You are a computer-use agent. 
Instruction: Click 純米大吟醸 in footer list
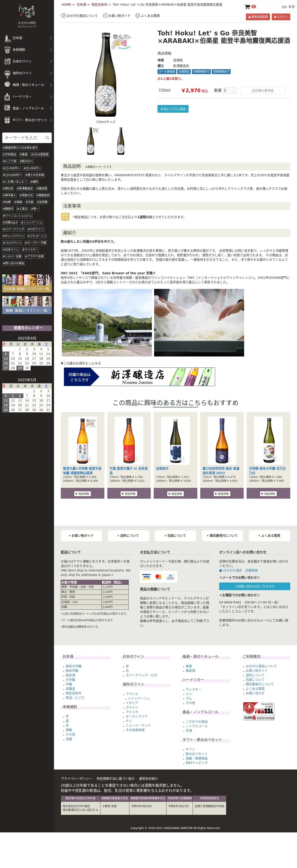click(x=73, y=666)
